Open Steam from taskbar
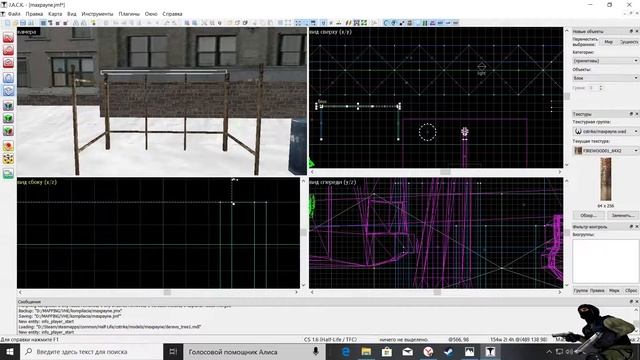This screenshot has width=640, height=360. tap(449, 351)
